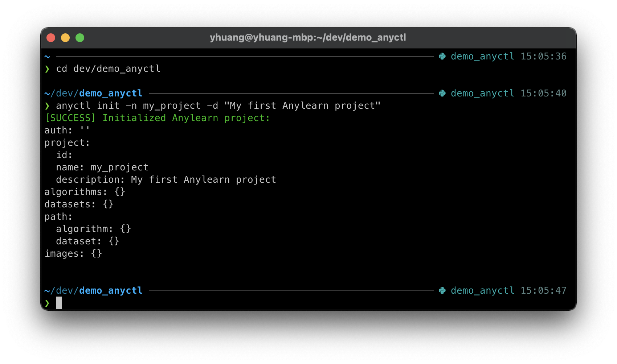Click the red close window button
The width and height of the screenshot is (617, 364).
tap(51, 38)
